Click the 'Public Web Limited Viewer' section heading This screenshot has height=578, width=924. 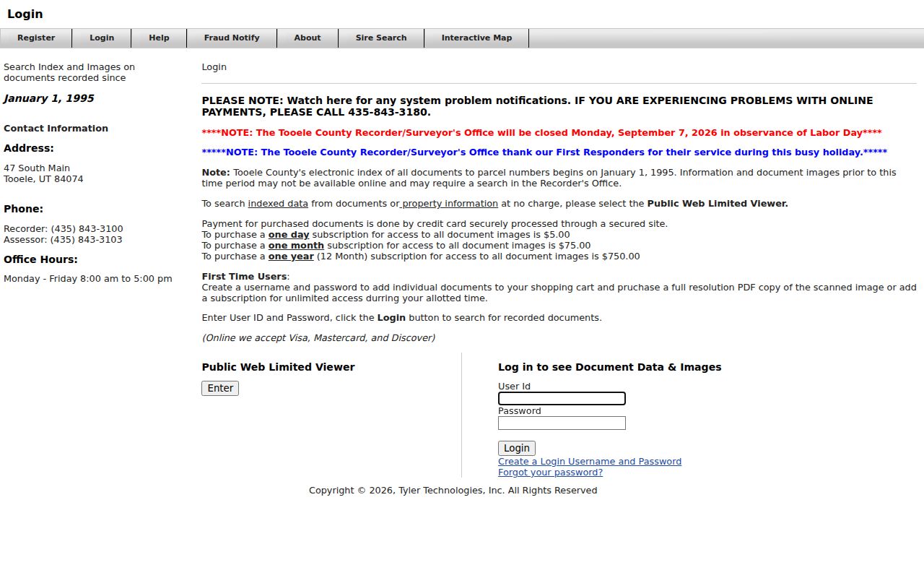click(278, 367)
